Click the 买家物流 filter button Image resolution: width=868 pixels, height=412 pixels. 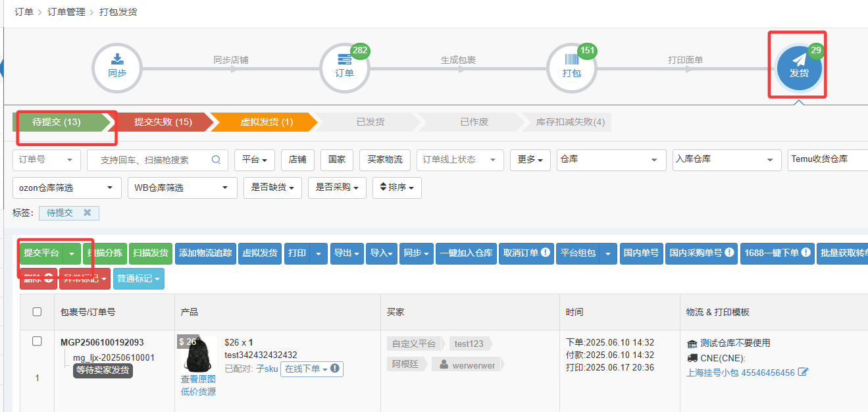(x=385, y=160)
